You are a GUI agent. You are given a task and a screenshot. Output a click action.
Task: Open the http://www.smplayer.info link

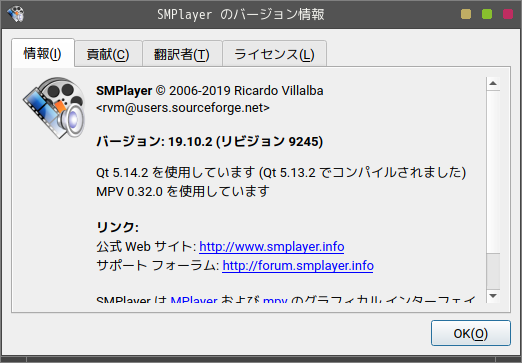[x=272, y=247]
